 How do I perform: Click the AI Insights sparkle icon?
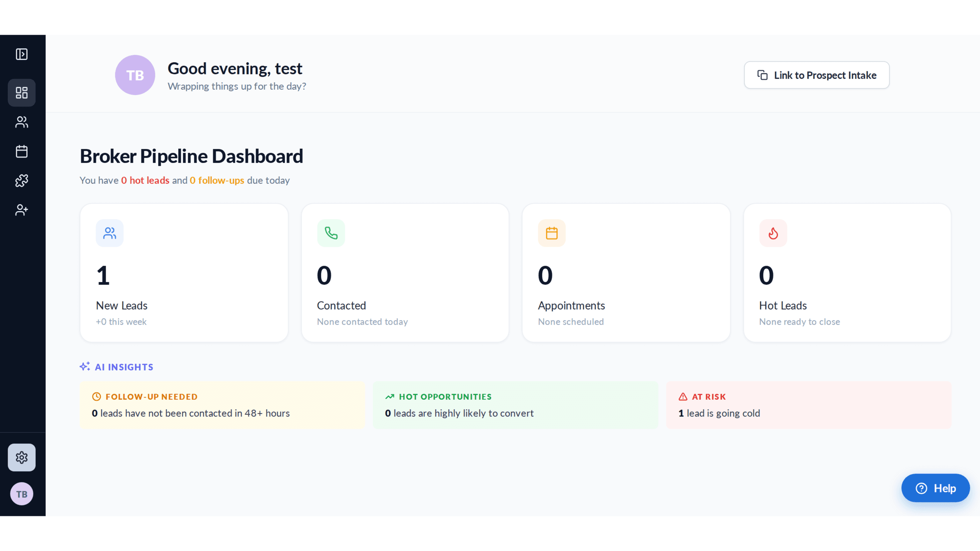(85, 366)
